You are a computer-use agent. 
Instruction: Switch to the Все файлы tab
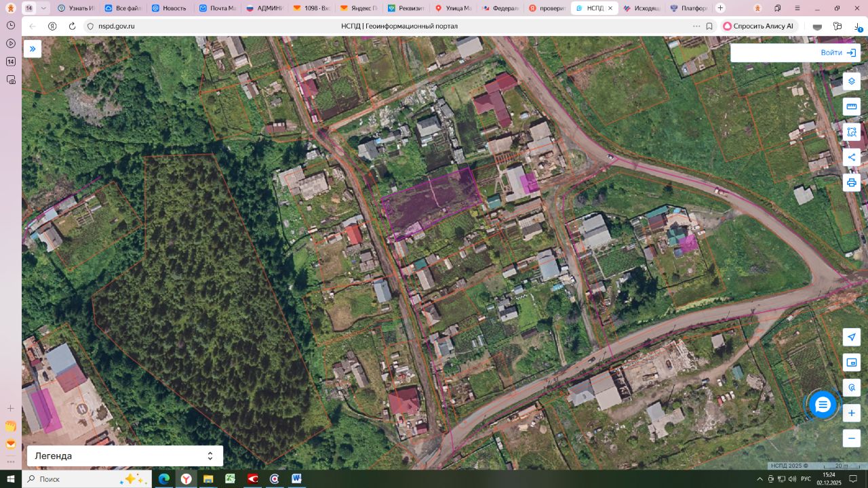click(x=123, y=8)
